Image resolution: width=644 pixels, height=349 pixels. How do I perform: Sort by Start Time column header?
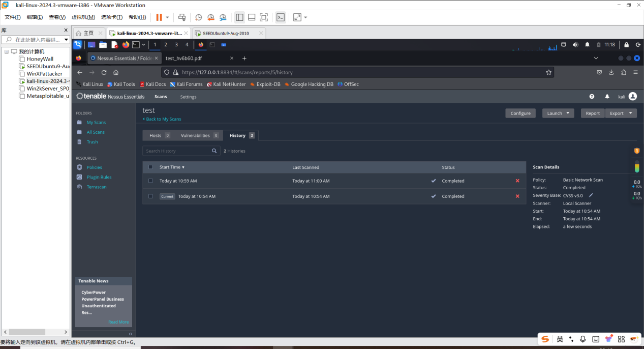pos(172,167)
